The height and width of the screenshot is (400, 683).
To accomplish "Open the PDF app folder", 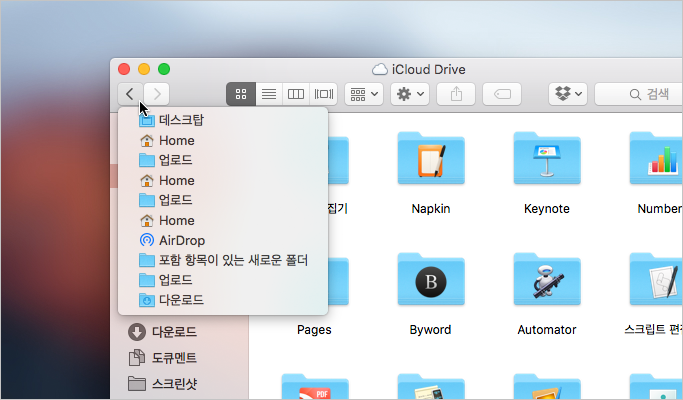I will 314,386.
